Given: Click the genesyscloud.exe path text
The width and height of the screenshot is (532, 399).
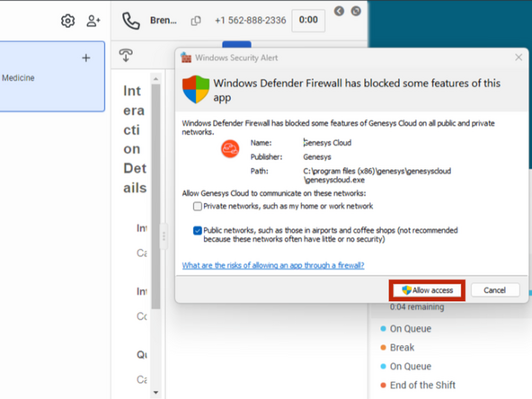Looking at the screenshot, I should (377, 175).
